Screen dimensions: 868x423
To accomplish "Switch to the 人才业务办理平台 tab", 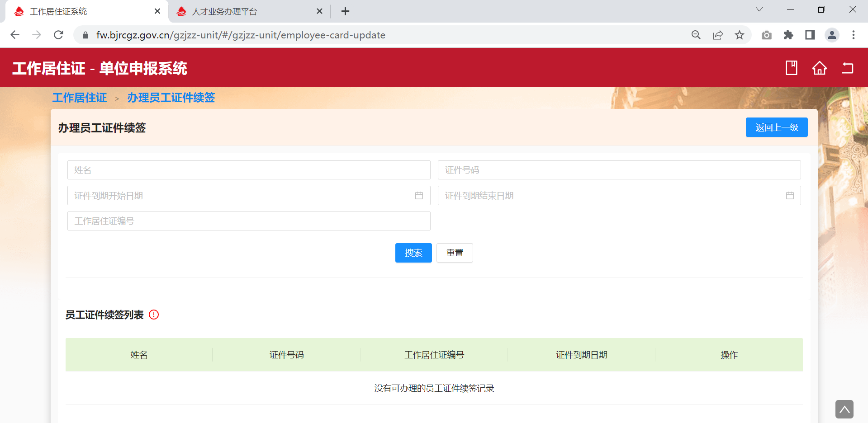I will click(224, 12).
